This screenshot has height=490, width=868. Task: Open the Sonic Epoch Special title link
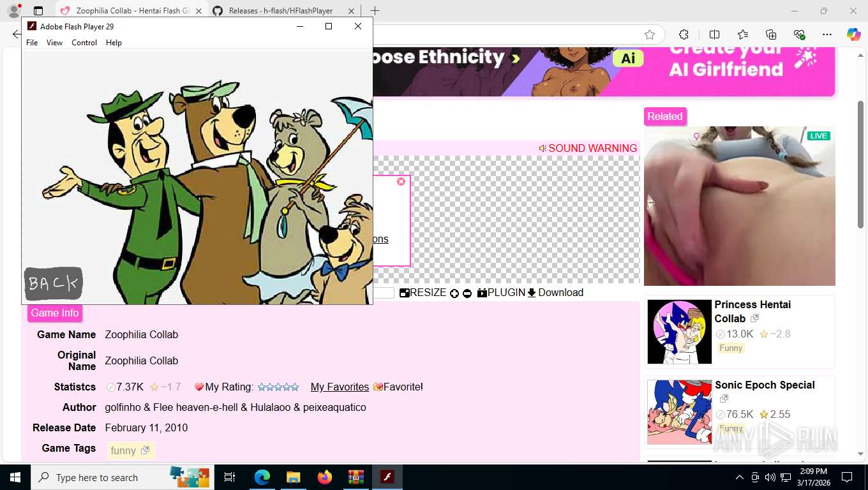click(765, 385)
